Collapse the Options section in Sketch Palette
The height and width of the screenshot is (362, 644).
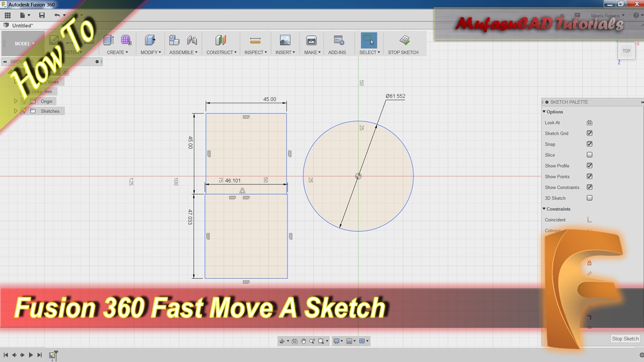click(544, 112)
